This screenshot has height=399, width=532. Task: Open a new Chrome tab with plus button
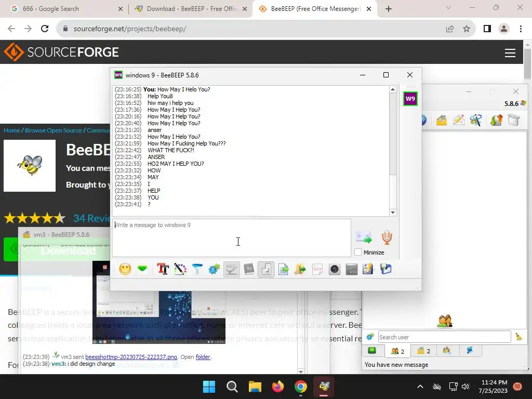389,9
